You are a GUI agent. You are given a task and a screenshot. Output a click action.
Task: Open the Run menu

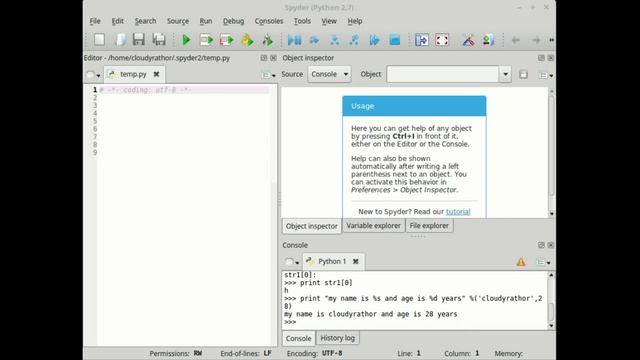[206, 21]
